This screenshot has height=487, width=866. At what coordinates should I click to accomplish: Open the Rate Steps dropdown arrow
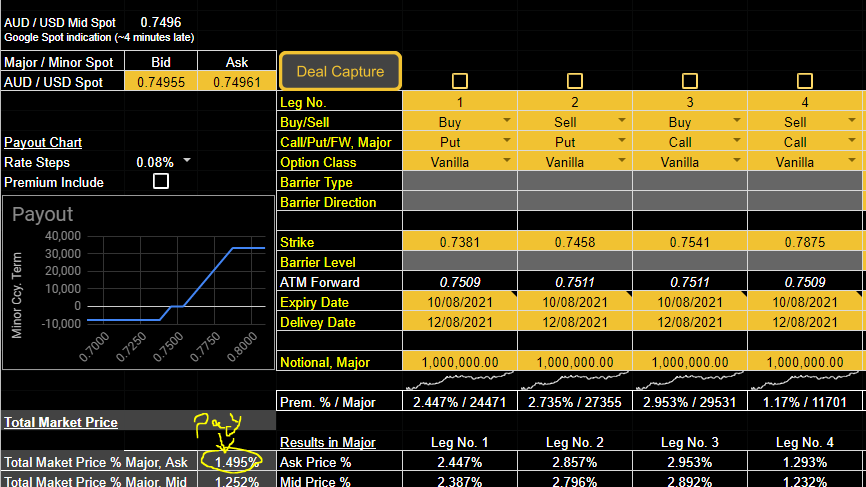tap(186, 161)
